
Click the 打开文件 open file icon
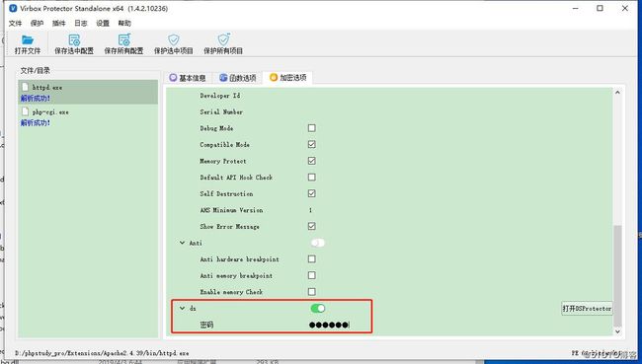coord(28,40)
